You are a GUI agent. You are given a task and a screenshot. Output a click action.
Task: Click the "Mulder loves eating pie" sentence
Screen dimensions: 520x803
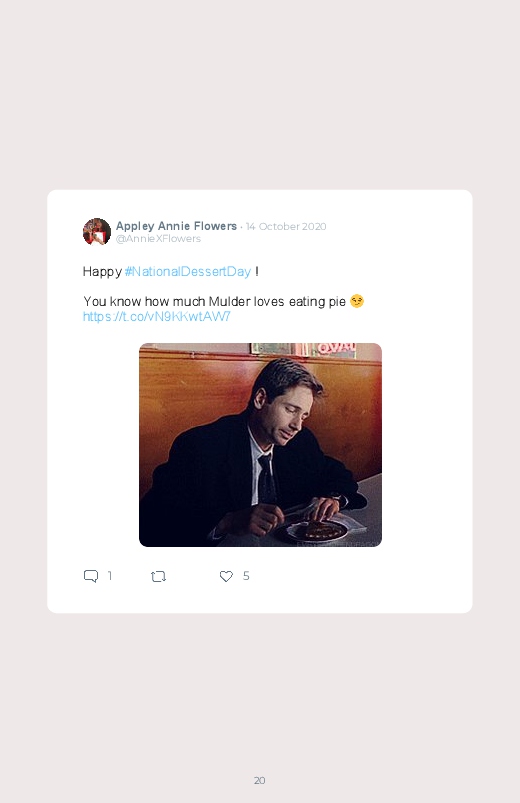[x=277, y=301]
